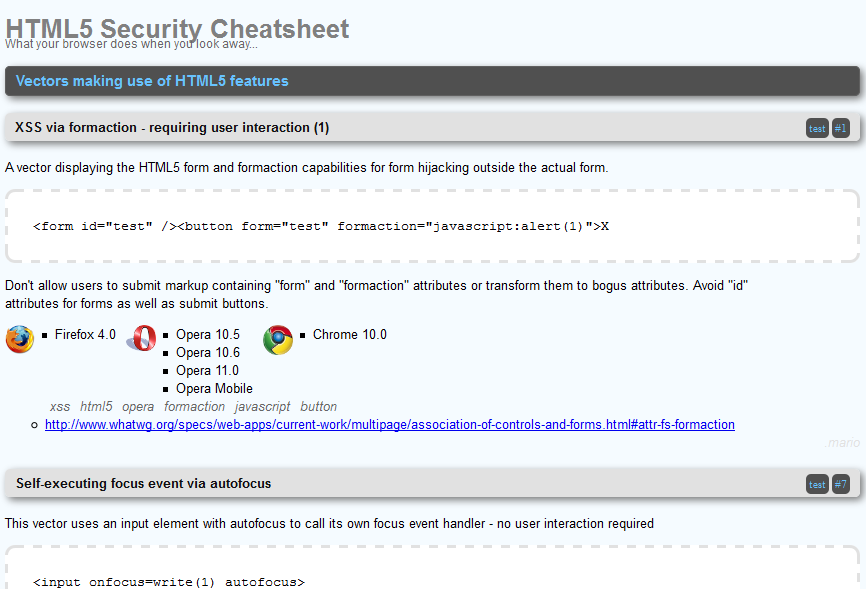This screenshot has width=866, height=589.
Task: Click the Chrome browser icon
Action: click(x=278, y=339)
